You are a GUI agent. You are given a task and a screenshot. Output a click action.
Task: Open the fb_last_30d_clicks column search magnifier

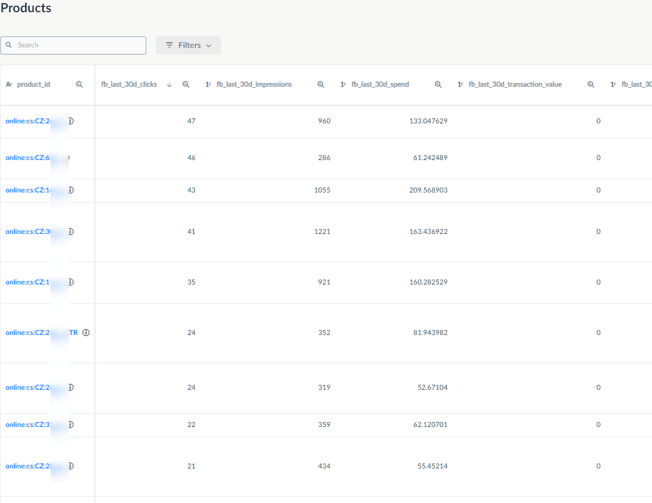[x=186, y=85]
